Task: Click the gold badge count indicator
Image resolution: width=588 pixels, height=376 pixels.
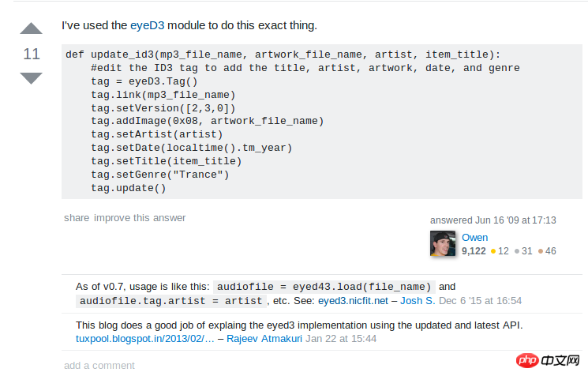Action: click(x=499, y=251)
